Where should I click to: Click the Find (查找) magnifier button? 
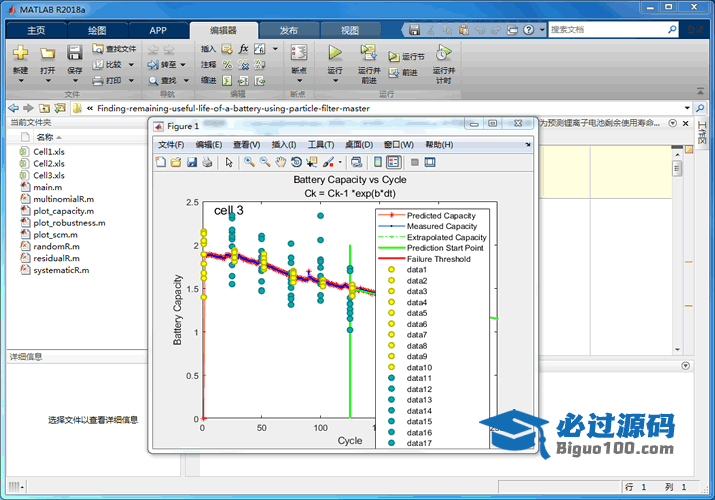click(162, 81)
